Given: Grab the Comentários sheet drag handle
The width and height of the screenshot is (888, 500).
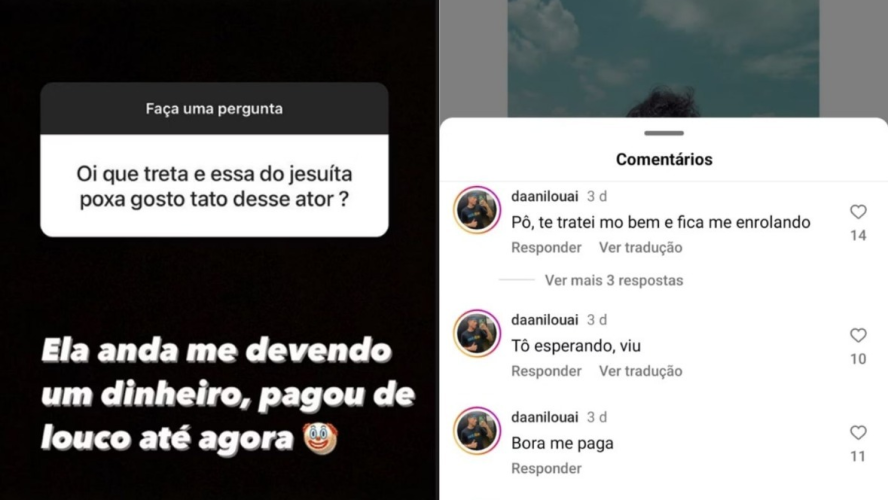Looking at the screenshot, I should click(664, 134).
